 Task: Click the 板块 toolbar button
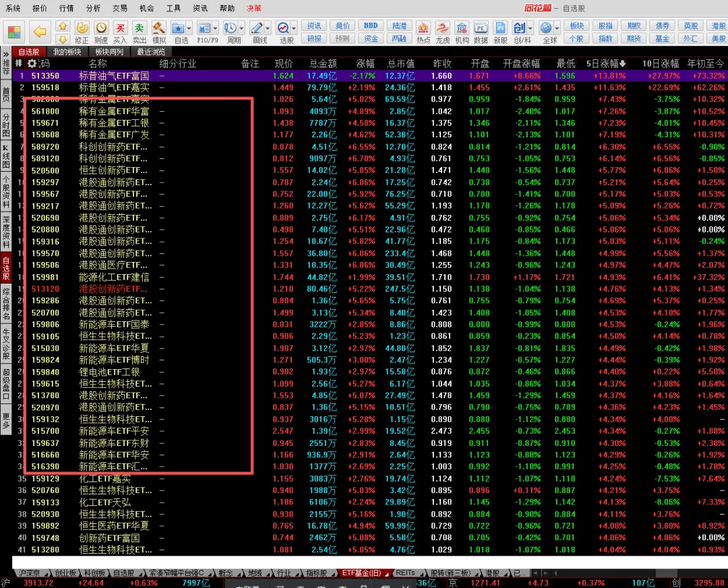pos(577,26)
